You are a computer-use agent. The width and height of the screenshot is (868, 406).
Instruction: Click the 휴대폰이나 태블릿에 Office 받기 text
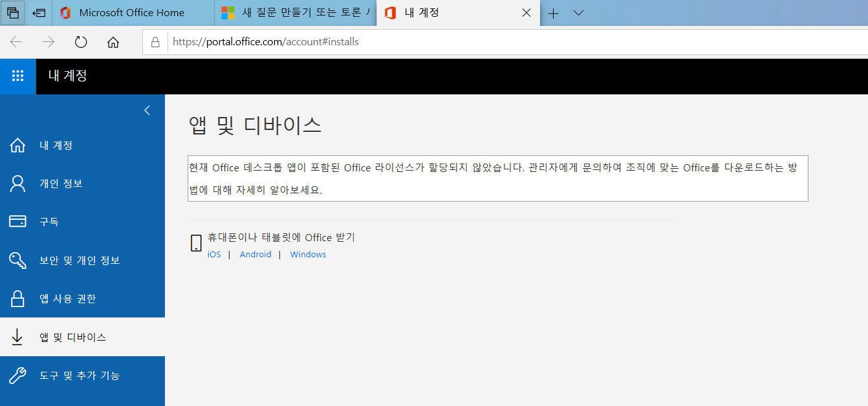pos(281,237)
